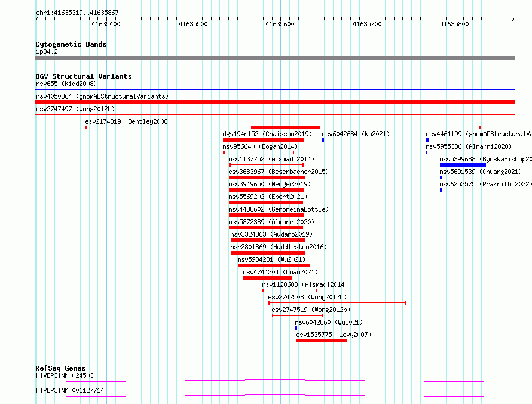
Task: Select the nsv4438602 (GenomeinaBottle) label
Action: tap(279, 209)
